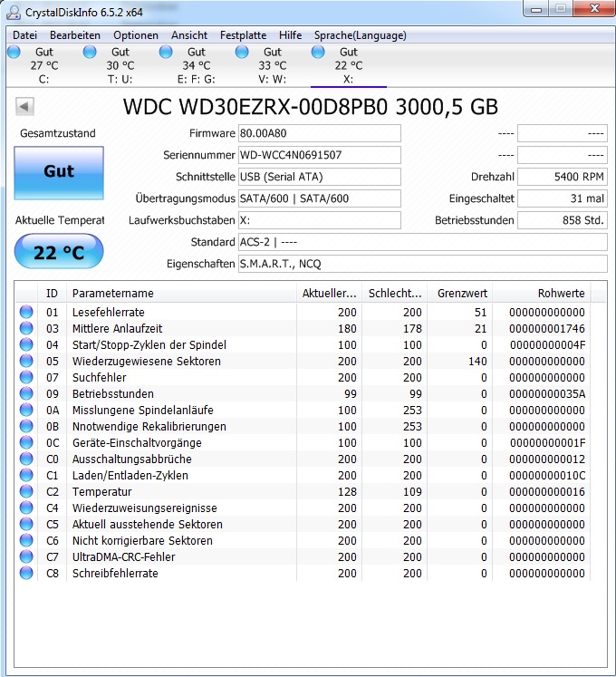Screen dimensions: 616x677
Task: Select the V: W: drive tab
Action: pyautogui.click(x=272, y=65)
